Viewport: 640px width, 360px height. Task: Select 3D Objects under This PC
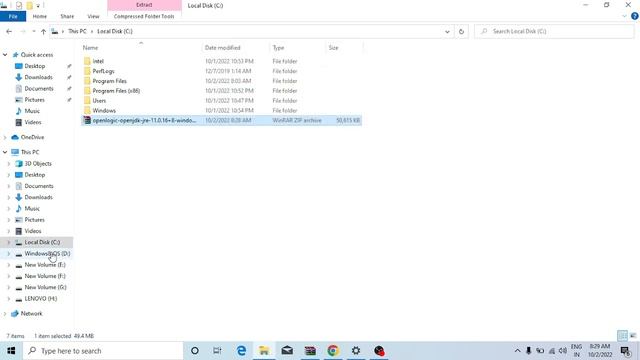coord(38,163)
